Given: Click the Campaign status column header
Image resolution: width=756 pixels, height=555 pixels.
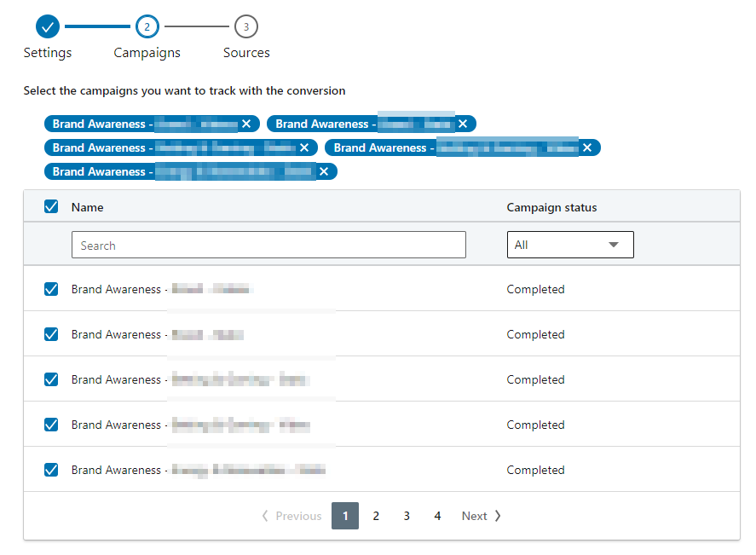Looking at the screenshot, I should click(551, 207).
